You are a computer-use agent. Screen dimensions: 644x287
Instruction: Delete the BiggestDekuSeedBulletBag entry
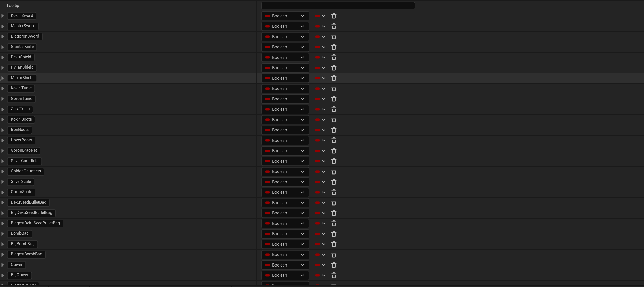click(334, 223)
